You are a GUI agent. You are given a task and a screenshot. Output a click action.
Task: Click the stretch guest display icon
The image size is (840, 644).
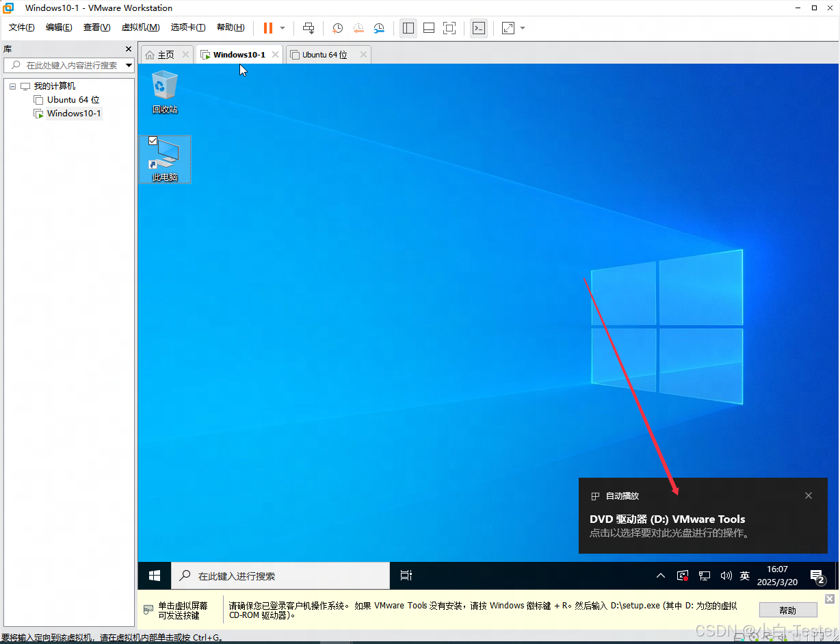[x=508, y=28]
